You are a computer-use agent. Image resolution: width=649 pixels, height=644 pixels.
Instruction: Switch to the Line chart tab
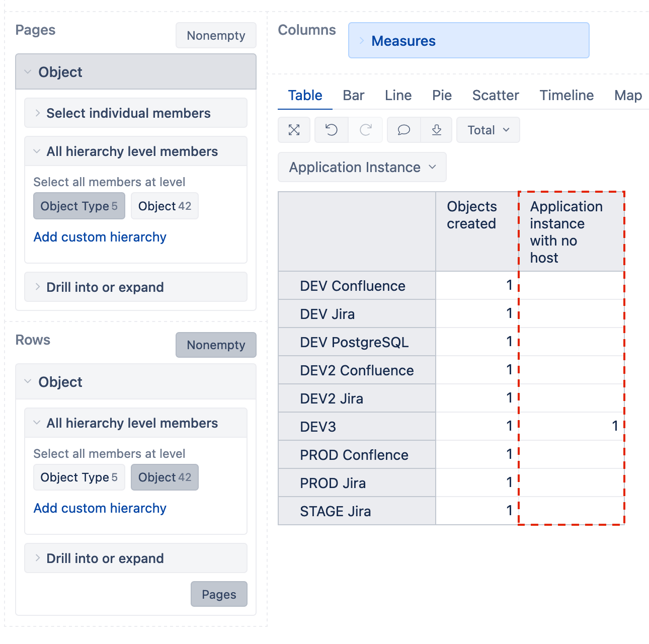tap(398, 95)
